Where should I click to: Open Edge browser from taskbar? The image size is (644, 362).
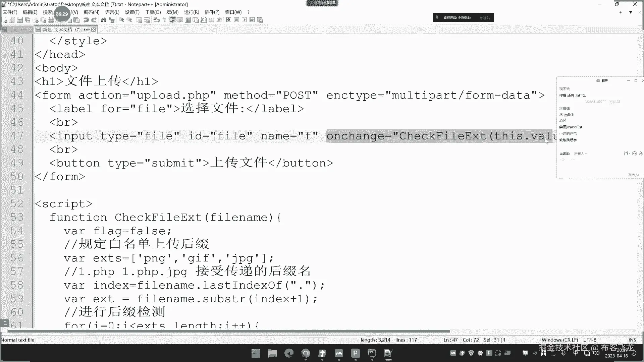[x=289, y=353]
